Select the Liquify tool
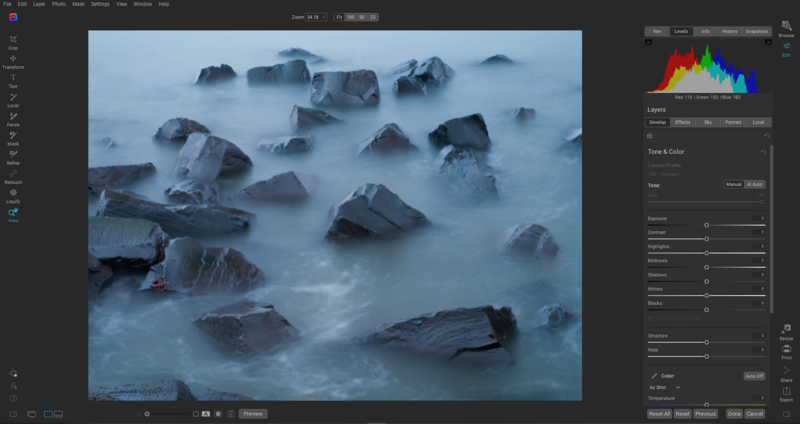800x424 pixels. click(x=13, y=195)
